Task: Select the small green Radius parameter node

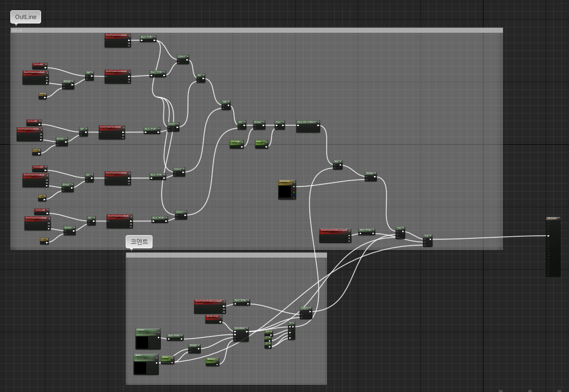Action: coord(167,359)
